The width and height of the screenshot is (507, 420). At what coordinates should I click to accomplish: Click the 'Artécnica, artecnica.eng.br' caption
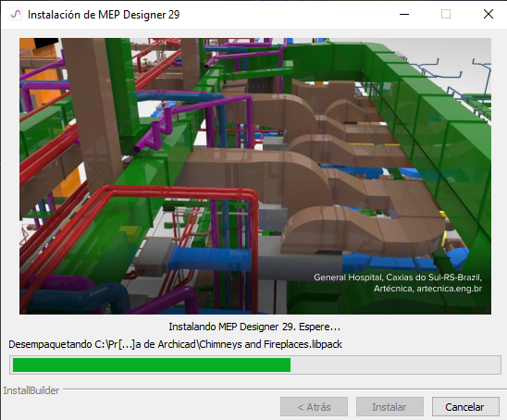[x=427, y=288]
